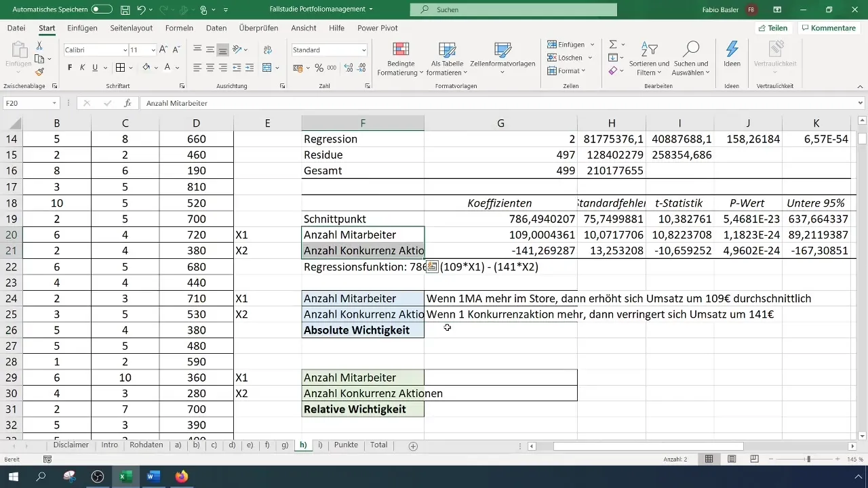Select cell F31 Relative Wichtigkeit
Screen dimensions: 868x488
click(363, 409)
